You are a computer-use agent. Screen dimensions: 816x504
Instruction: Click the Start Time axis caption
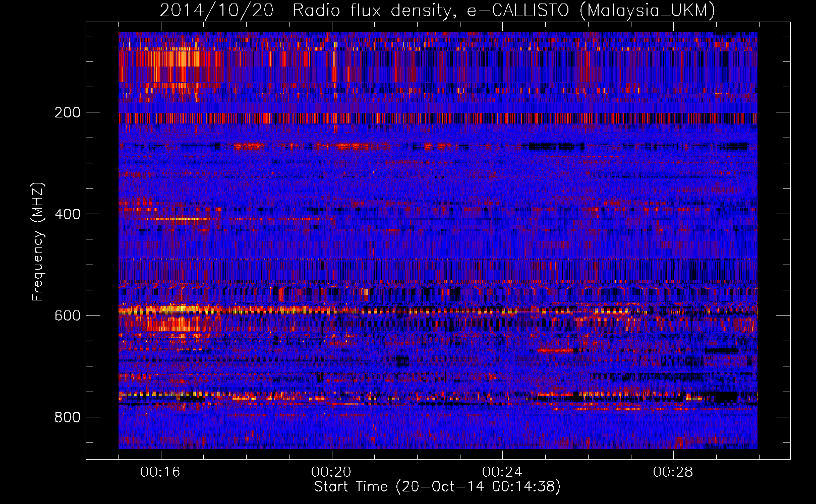point(437,487)
